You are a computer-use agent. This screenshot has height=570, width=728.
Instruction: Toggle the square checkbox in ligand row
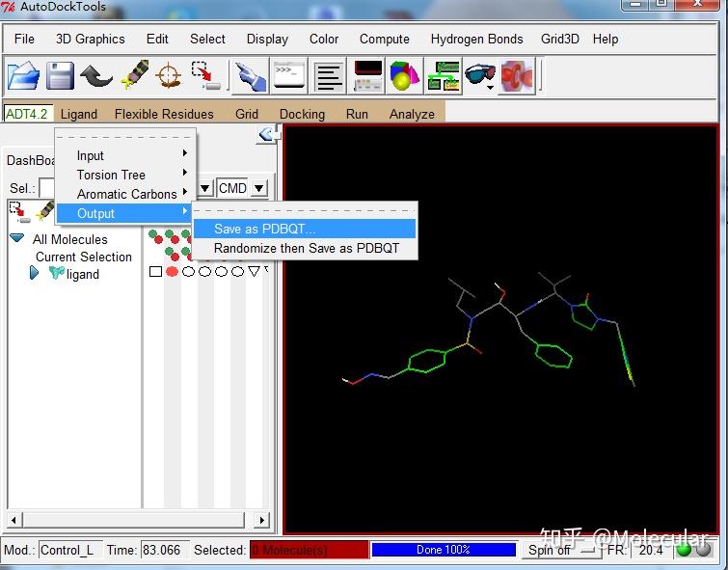(155, 272)
